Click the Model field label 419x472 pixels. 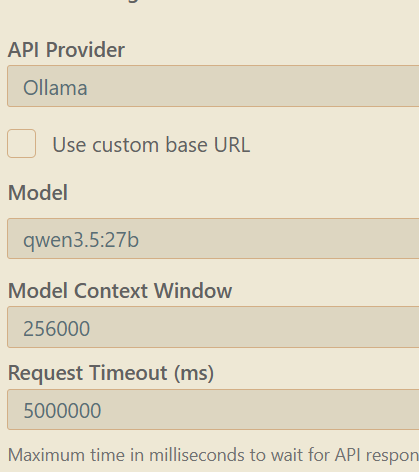(x=38, y=193)
